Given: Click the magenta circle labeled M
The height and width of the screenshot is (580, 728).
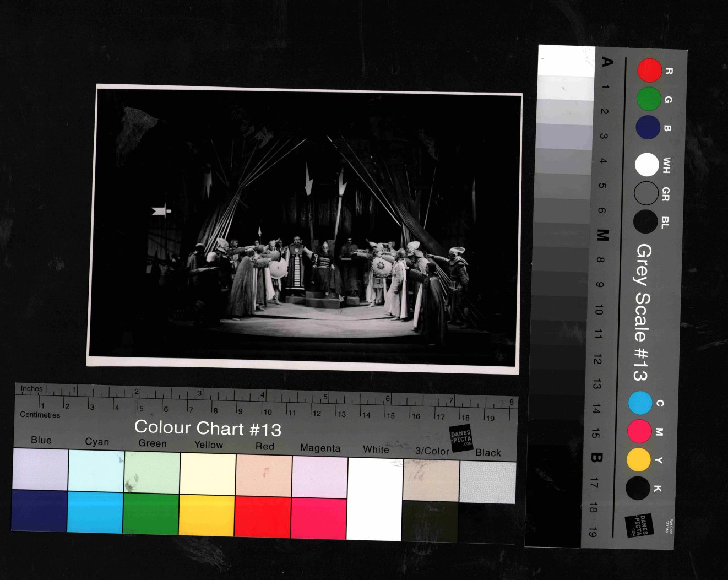Looking at the screenshot, I should pos(639,431).
